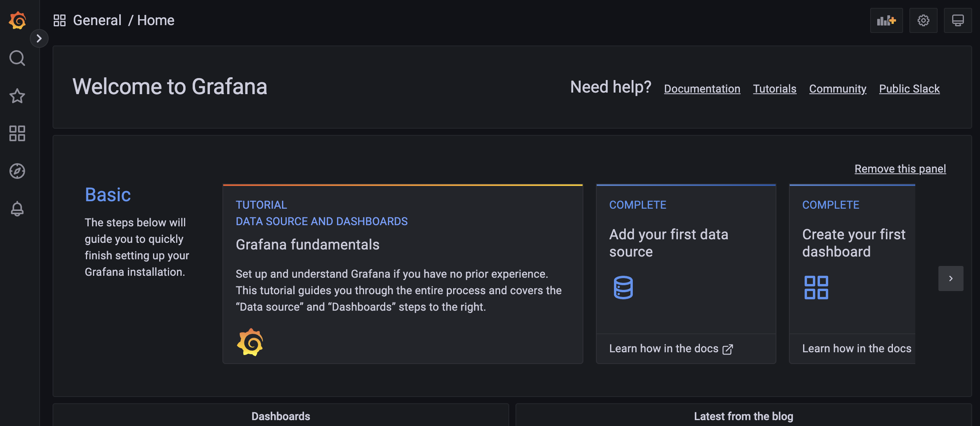The height and width of the screenshot is (426, 980).
Task: Open dashboard settings with the gear icon
Action: click(x=923, y=20)
